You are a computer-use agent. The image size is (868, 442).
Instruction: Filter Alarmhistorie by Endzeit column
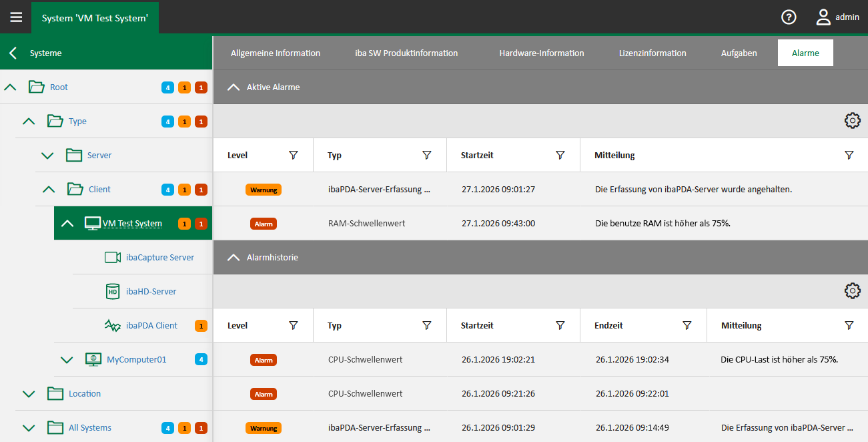tap(687, 325)
